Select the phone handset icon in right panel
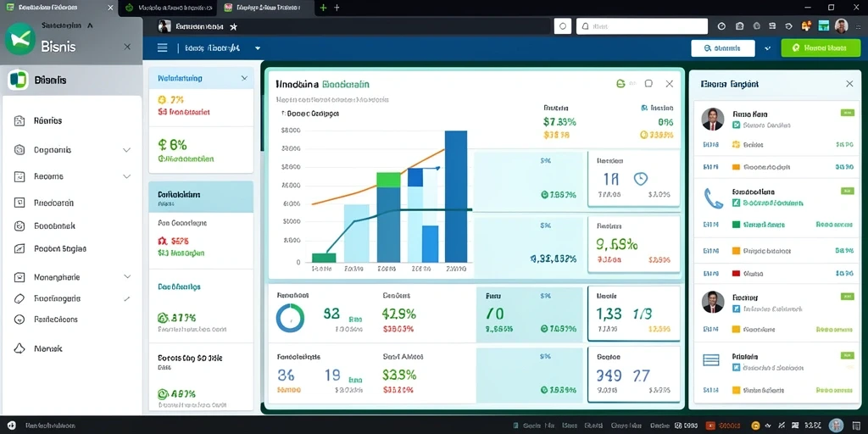The height and width of the screenshot is (434, 868). (713, 198)
